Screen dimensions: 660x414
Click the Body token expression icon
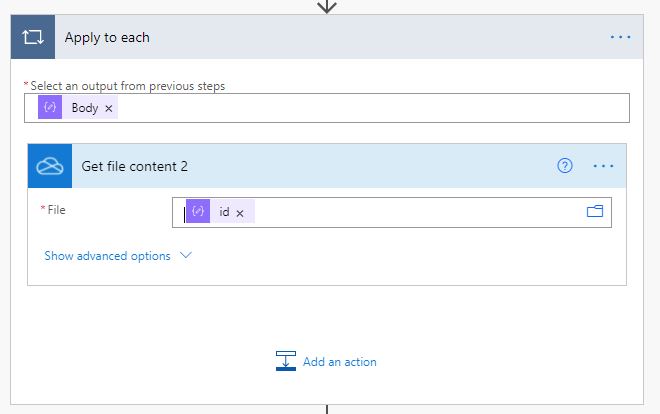coord(50,107)
